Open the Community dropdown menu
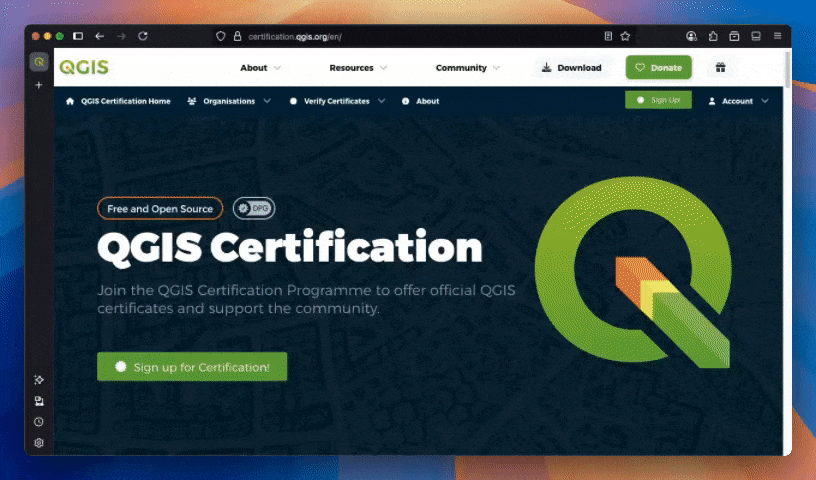Screen dimensions: 816x480 coord(467,68)
